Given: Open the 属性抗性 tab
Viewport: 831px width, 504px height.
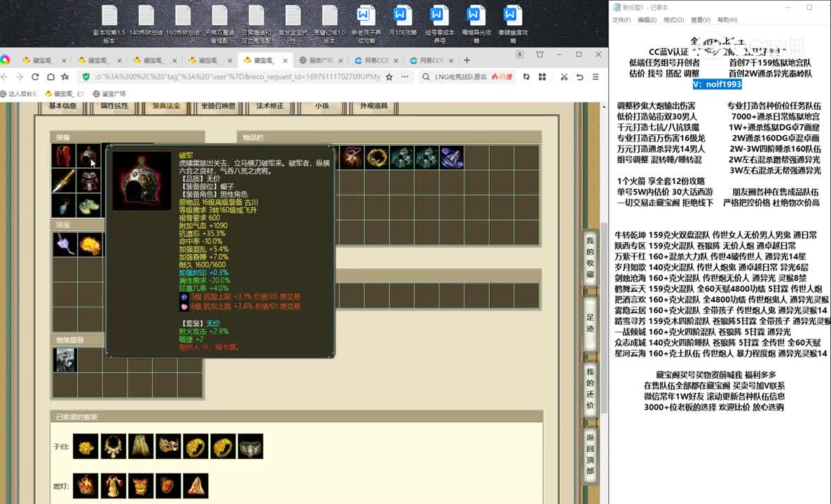Looking at the screenshot, I should click(x=114, y=106).
